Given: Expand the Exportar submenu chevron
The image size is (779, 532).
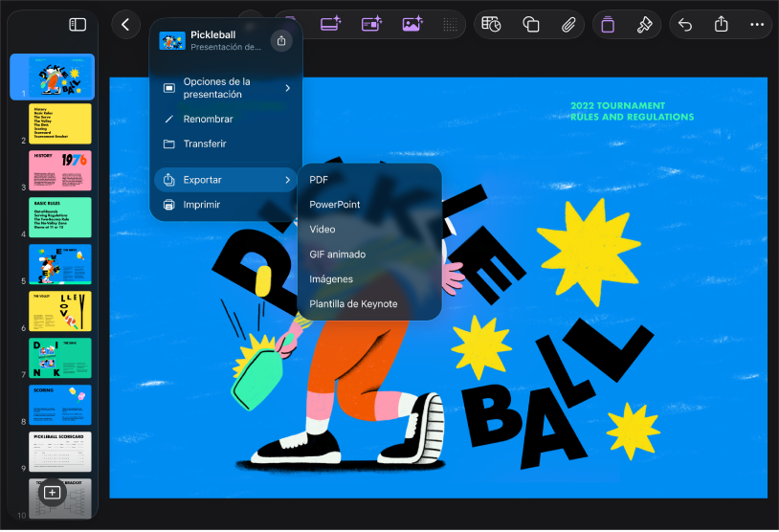Looking at the screenshot, I should tap(288, 180).
